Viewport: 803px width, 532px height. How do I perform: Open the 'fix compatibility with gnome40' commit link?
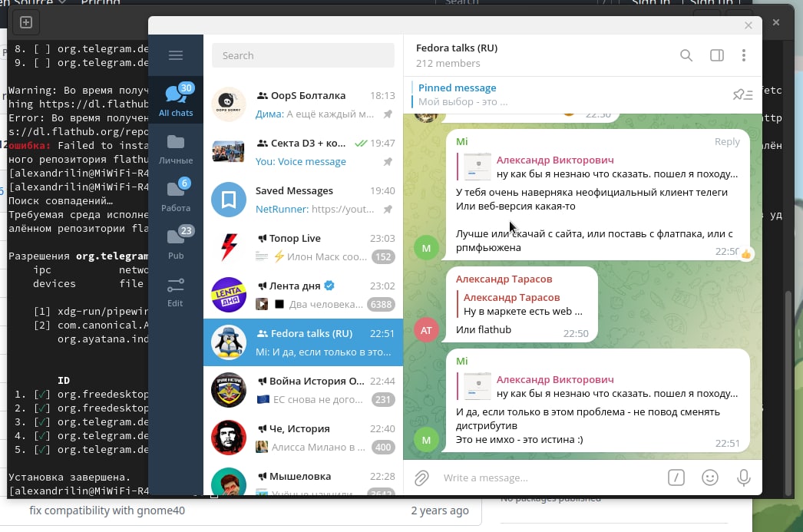tap(107, 511)
